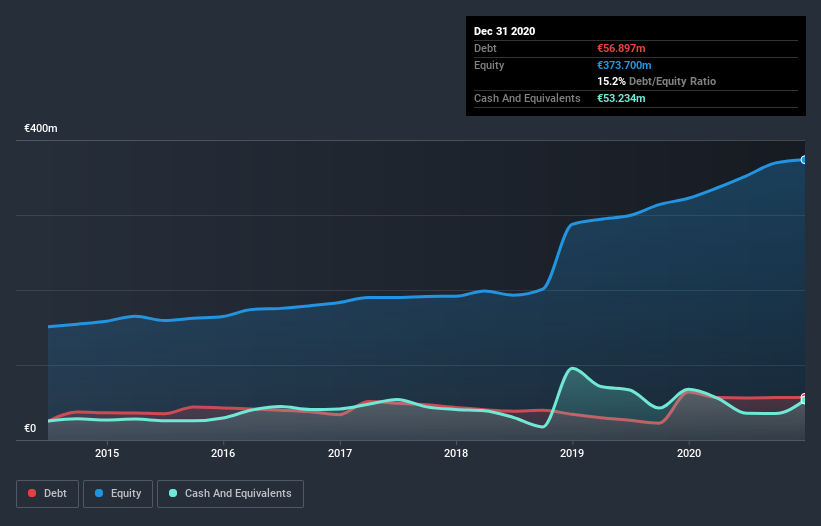
Task: Click the €373.700m Equity value in tooltip
Action: click(x=624, y=65)
